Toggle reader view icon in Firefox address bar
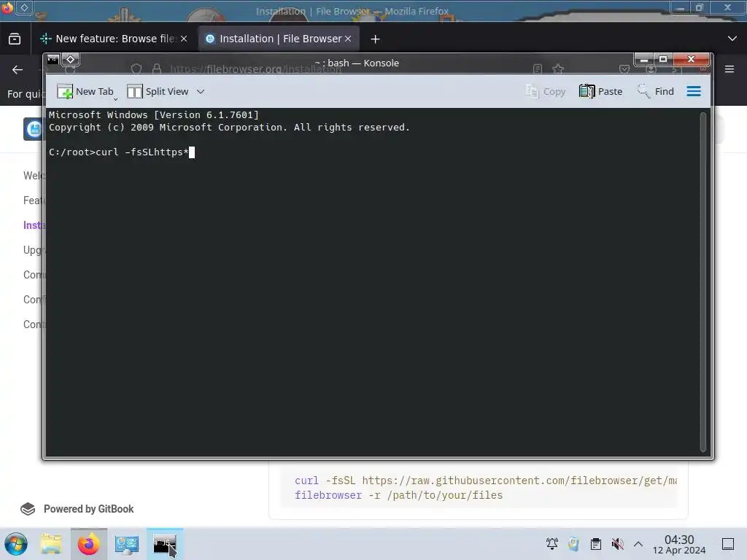This screenshot has width=747, height=560. (x=538, y=69)
